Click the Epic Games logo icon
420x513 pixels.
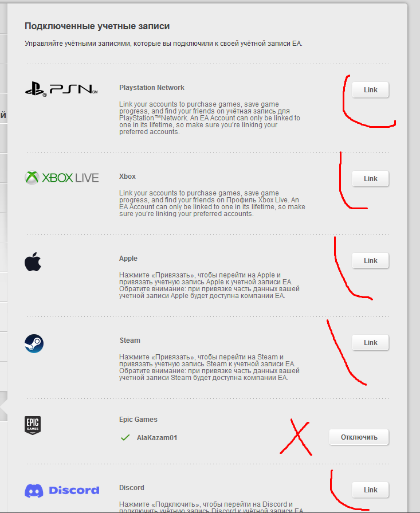click(x=33, y=425)
